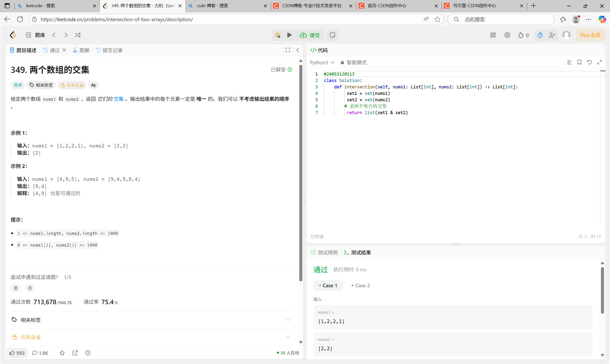The height and width of the screenshot is (364, 610).
Task: Reset code with the undo arrow icon
Action: click(x=589, y=62)
